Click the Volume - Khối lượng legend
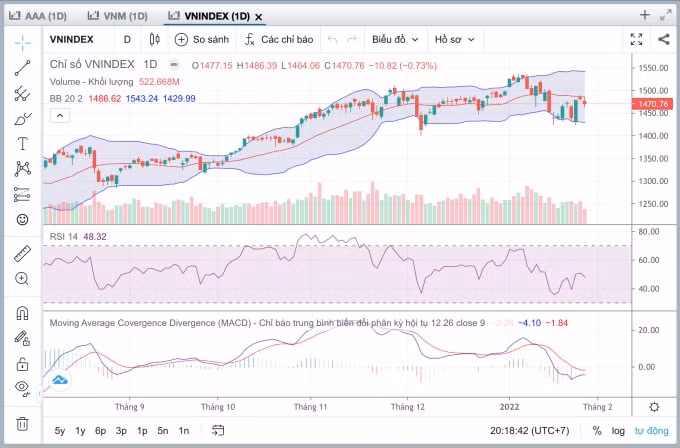The image size is (680, 448). (x=92, y=82)
